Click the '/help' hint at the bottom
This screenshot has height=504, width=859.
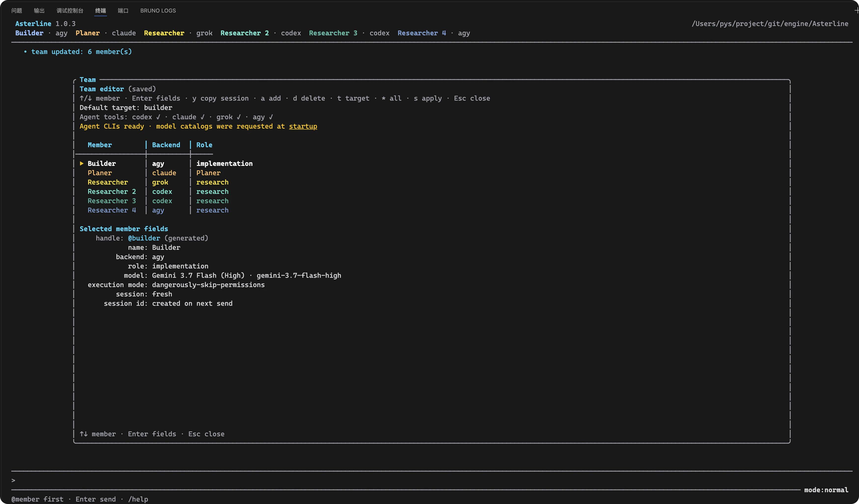click(138, 499)
